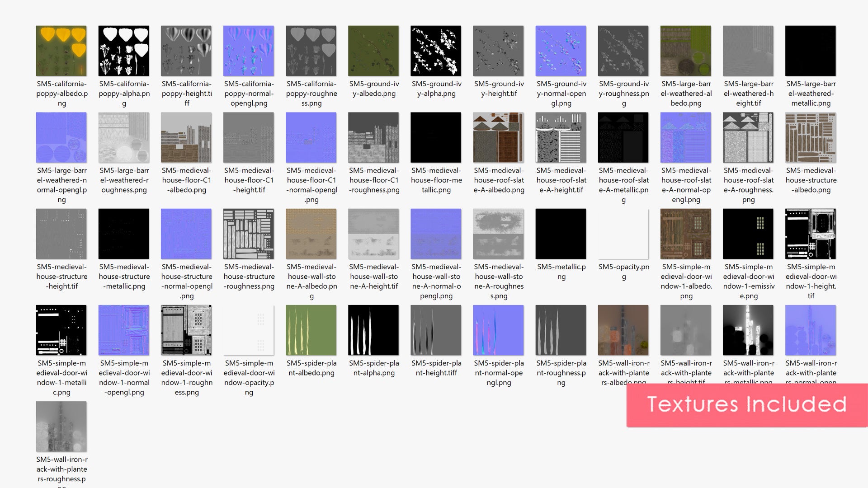Click the Textures Included red banner
The width and height of the screenshot is (868, 488).
tap(747, 404)
